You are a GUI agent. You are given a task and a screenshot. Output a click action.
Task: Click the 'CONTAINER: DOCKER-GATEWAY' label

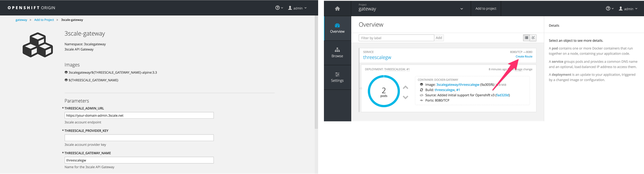coord(438,80)
